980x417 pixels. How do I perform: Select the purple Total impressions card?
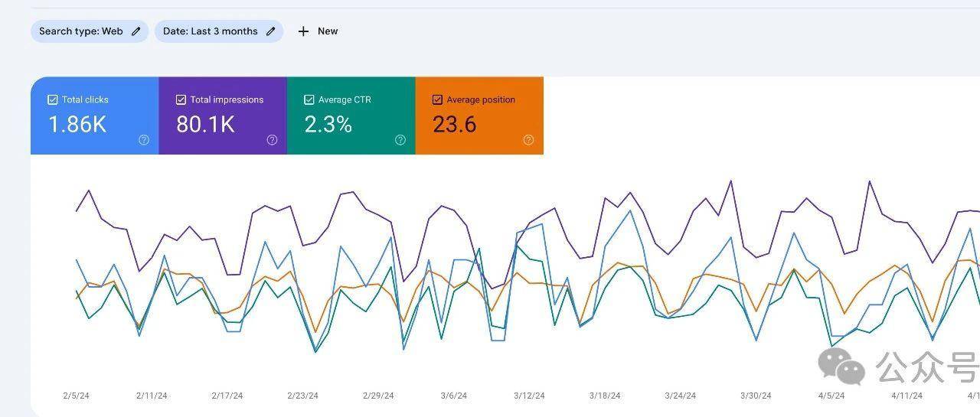tap(223, 116)
